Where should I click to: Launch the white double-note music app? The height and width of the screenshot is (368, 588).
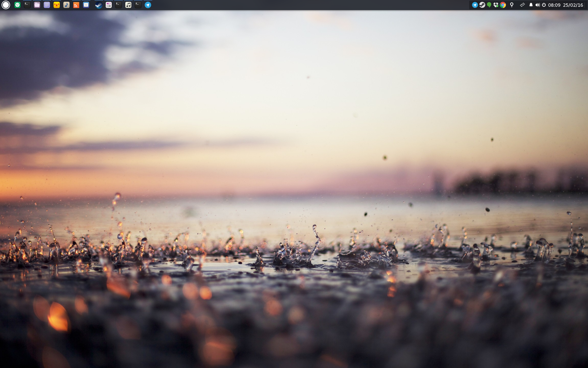point(128,5)
